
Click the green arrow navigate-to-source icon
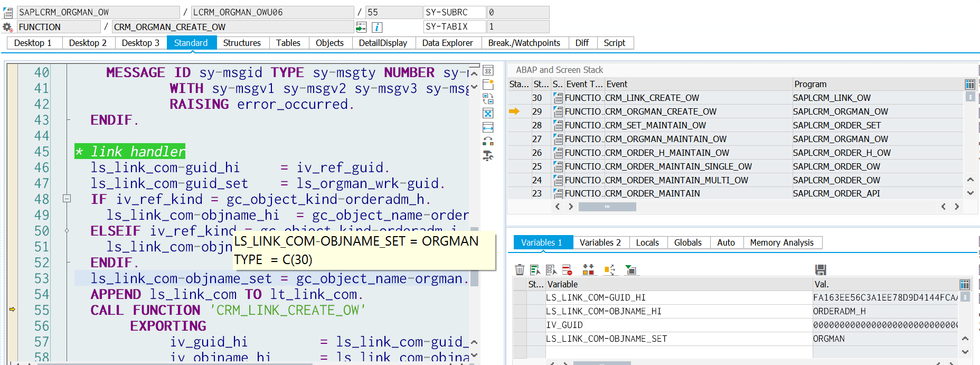tap(361, 27)
